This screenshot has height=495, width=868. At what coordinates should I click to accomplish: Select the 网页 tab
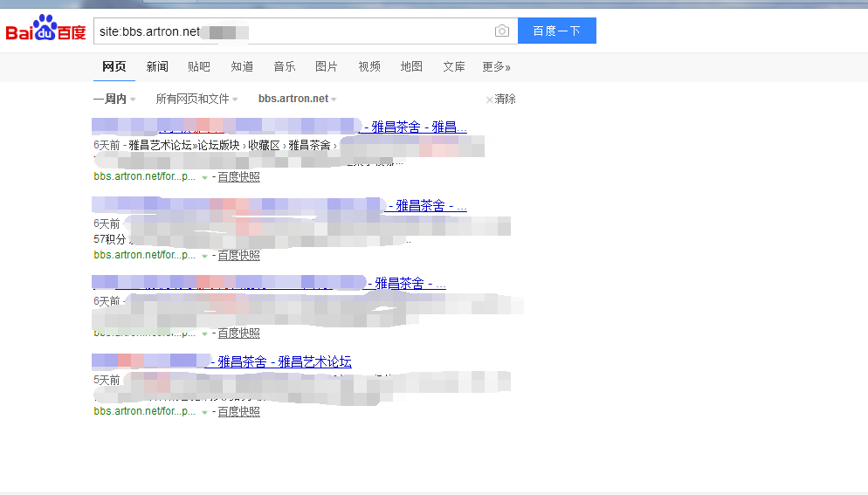coord(114,67)
